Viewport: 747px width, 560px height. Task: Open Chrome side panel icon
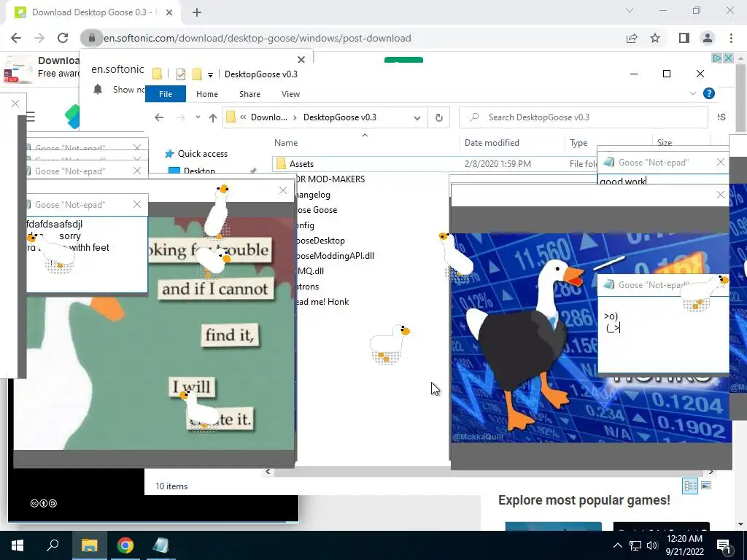[x=684, y=38]
